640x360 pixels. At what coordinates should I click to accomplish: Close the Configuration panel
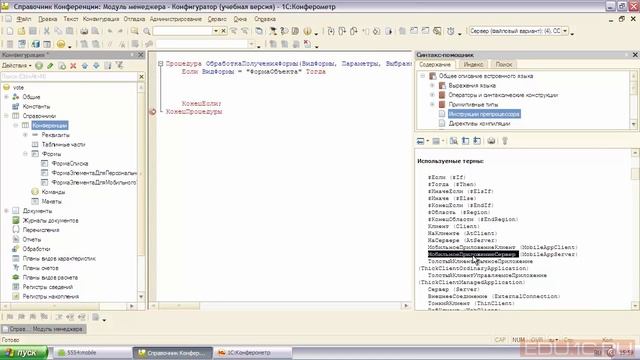point(141,55)
